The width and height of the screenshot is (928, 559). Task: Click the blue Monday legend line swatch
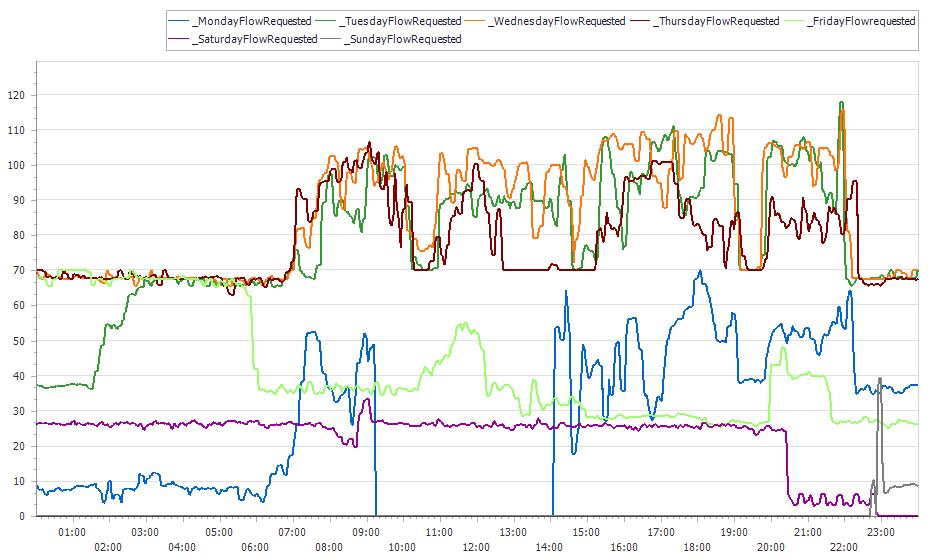coord(179,21)
